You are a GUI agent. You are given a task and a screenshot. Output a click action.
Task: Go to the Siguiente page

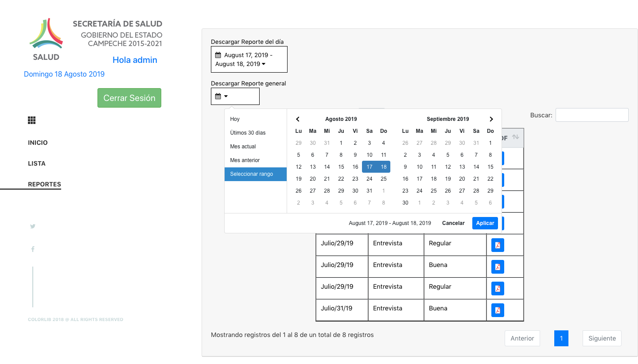(602, 338)
